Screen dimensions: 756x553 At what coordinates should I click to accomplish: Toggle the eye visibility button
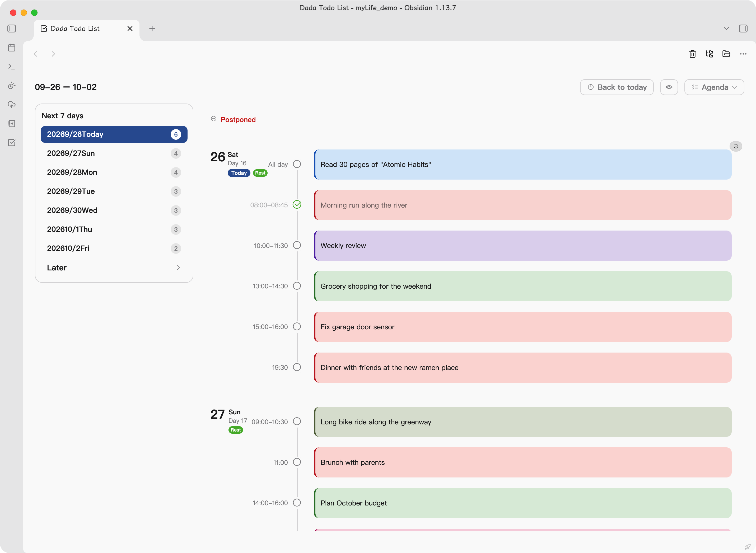tap(669, 87)
